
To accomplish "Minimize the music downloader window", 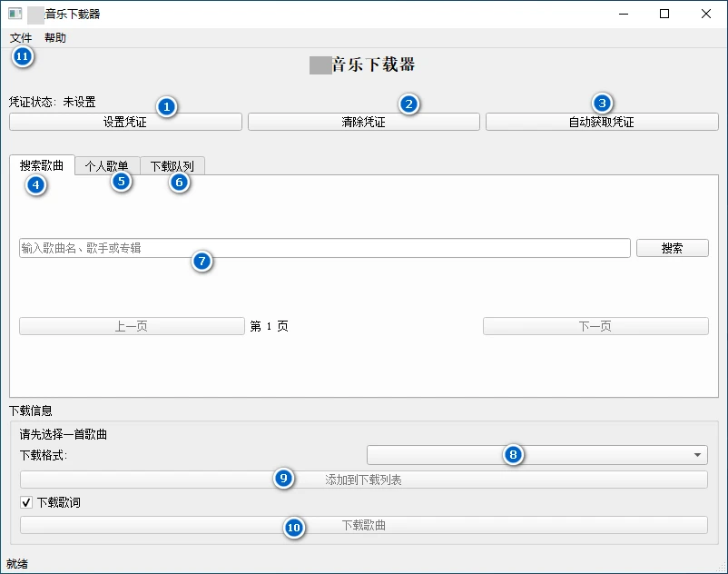I will (624, 14).
